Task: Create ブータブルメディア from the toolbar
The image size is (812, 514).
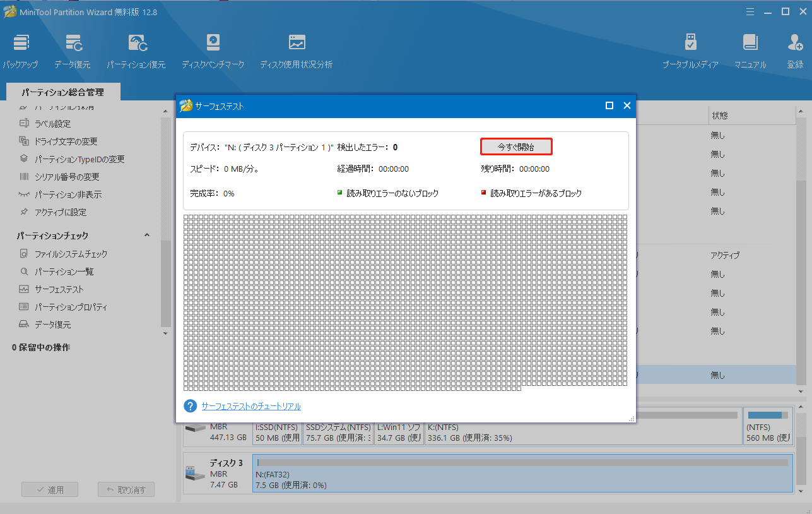Action: pos(690,52)
